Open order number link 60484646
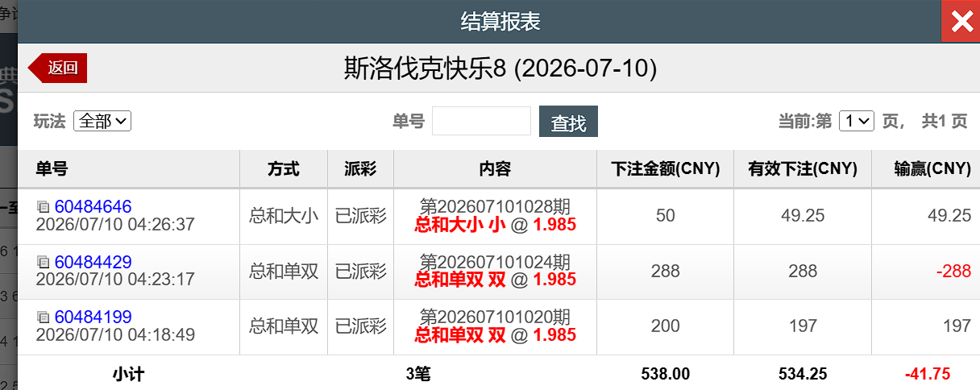 tap(93, 207)
